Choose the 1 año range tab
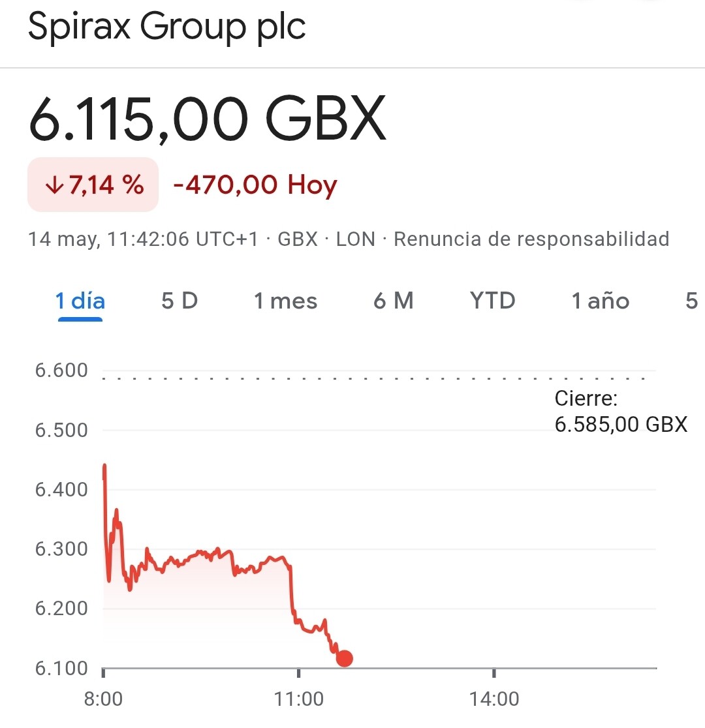This screenshot has width=705, height=728. [601, 301]
